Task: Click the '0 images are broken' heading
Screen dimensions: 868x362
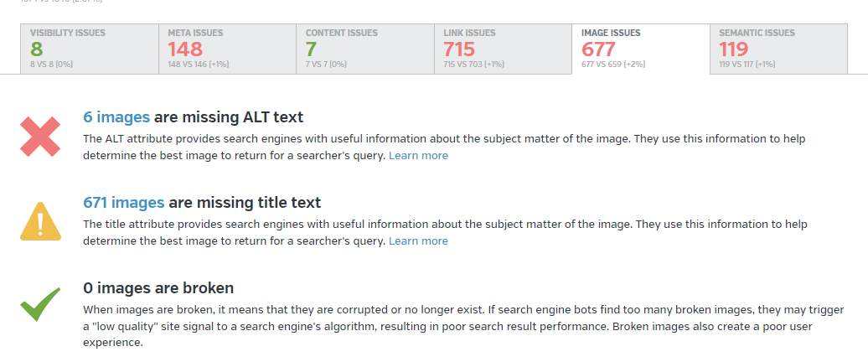Action: coord(158,288)
